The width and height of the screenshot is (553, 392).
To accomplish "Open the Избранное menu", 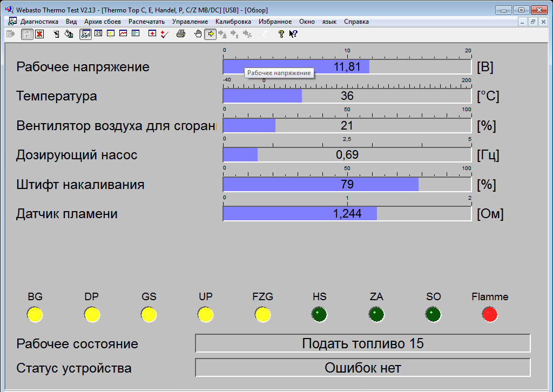I will (x=275, y=22).
